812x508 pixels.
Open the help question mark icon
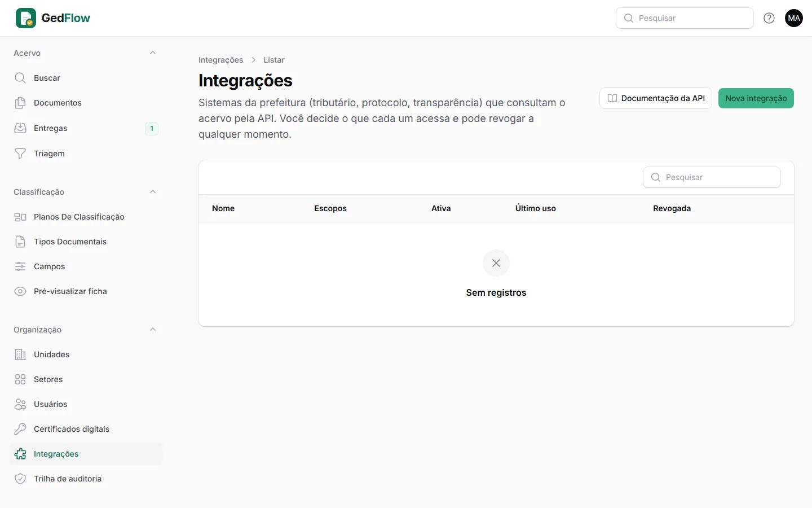click(x=769, y=18)
